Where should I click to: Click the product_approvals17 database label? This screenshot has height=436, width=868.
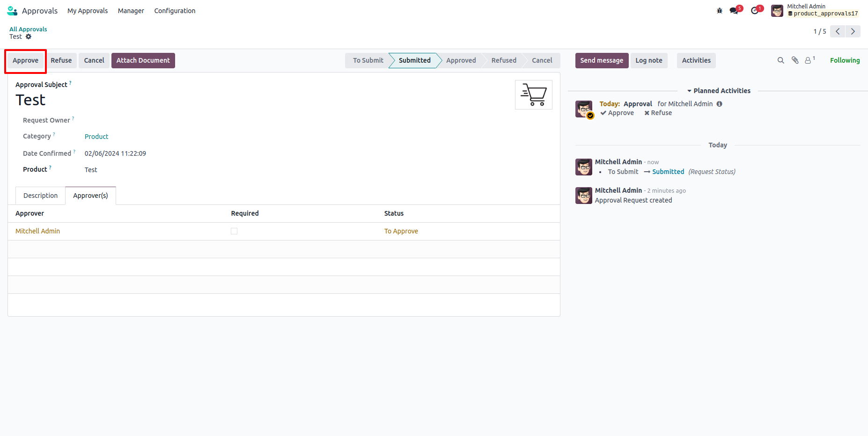click(x=823, y=14)
